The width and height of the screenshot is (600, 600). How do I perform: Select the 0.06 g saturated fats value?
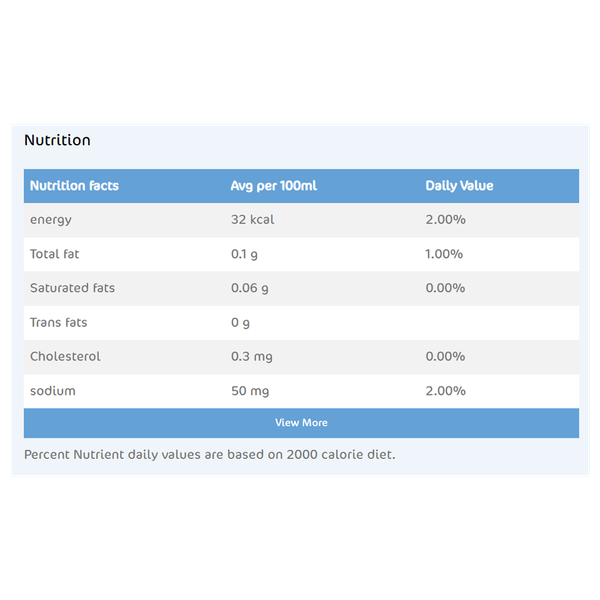249,289
